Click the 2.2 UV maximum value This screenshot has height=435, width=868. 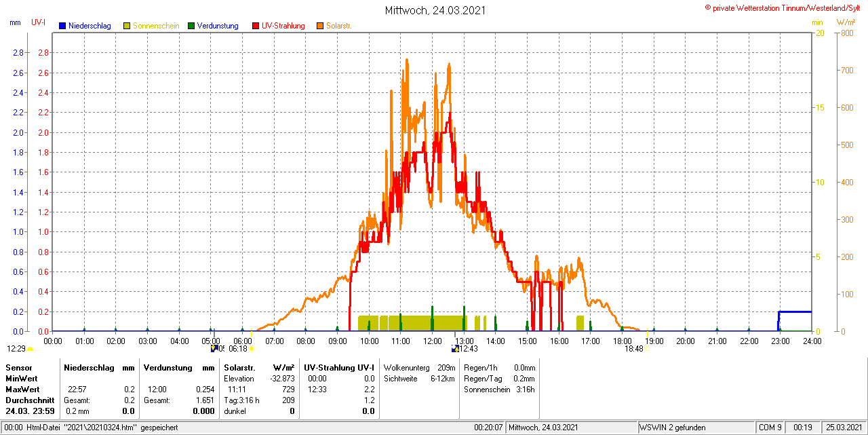pyautogui.click(x=369, y=390)
